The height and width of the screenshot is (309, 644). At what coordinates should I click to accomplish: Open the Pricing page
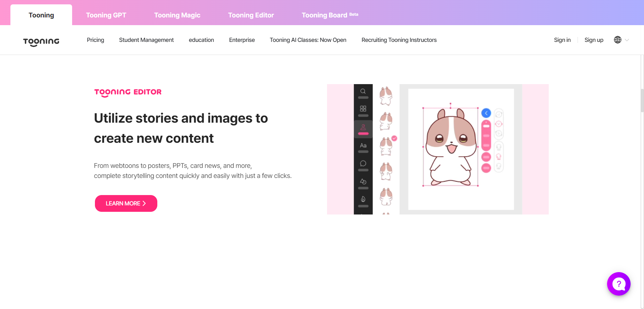tap(95, 40)
